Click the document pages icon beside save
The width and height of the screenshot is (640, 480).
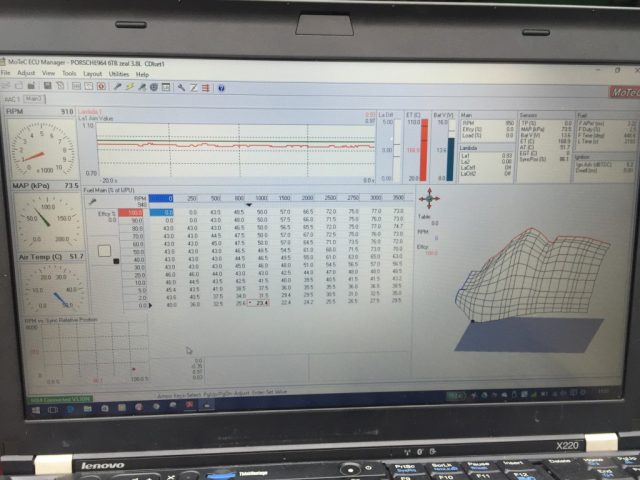click(60, 86)
